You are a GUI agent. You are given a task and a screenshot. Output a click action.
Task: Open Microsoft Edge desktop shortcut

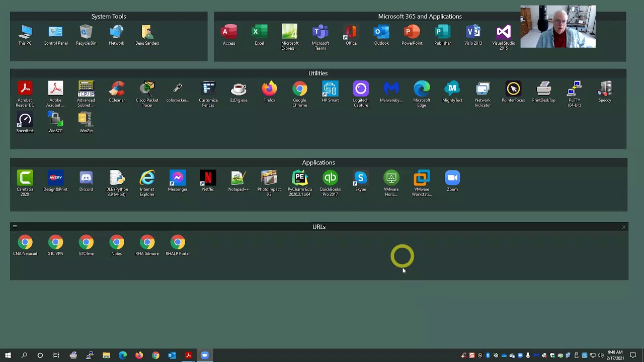click(x=422, y=94)
